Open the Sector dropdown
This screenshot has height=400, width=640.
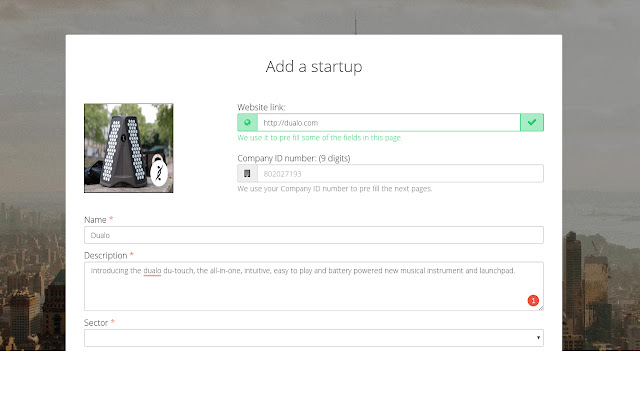pos(313,338)
